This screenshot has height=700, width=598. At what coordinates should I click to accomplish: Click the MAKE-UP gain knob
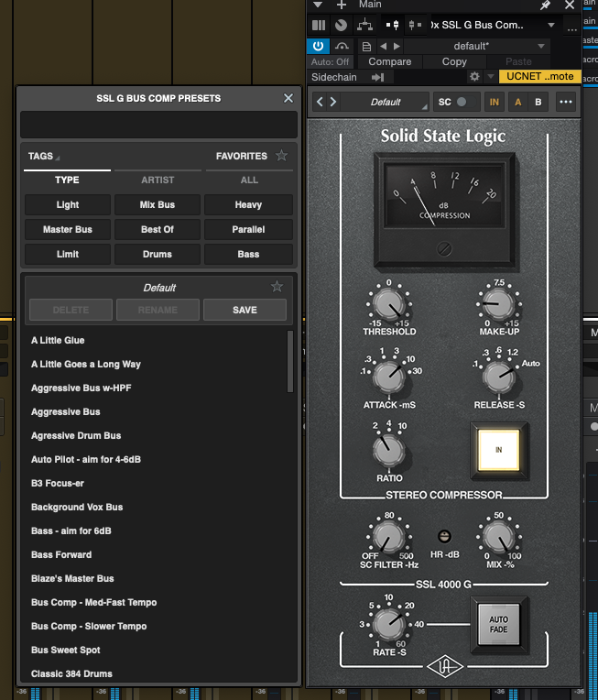pos(498,304)
